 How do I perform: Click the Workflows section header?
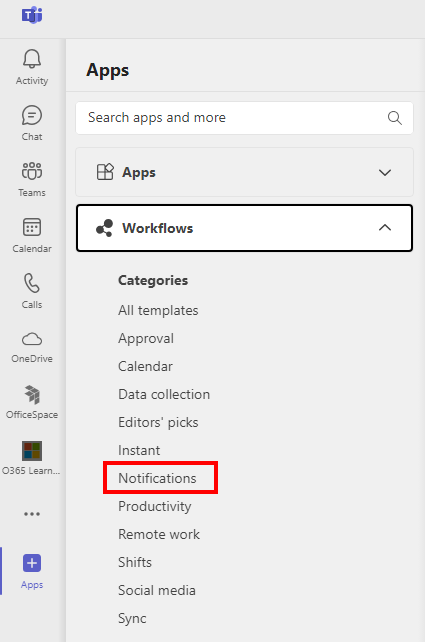pos(244,228)
